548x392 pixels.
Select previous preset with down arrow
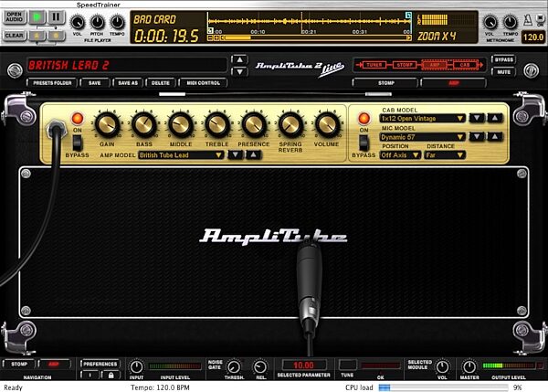point(239,71)
